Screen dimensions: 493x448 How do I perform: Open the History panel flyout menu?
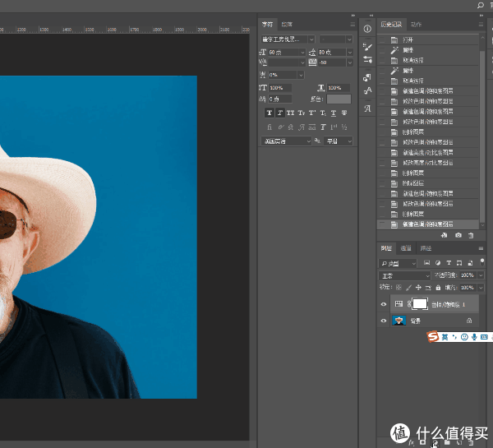[x=481, y=24]
